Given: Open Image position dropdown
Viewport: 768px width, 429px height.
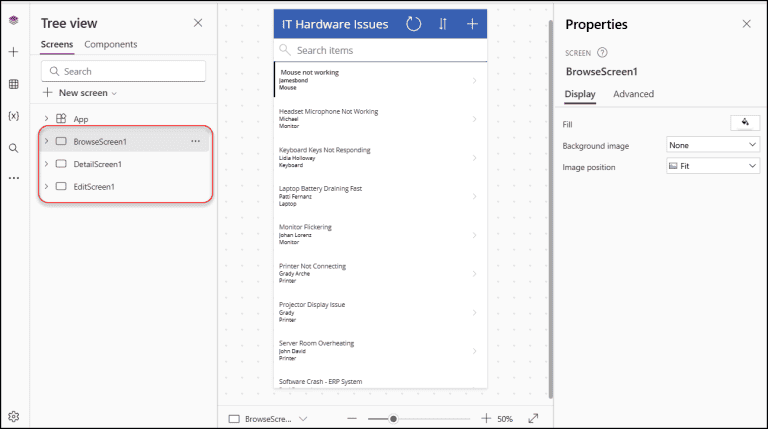Looking at the screenshot, I should (713, 166).
